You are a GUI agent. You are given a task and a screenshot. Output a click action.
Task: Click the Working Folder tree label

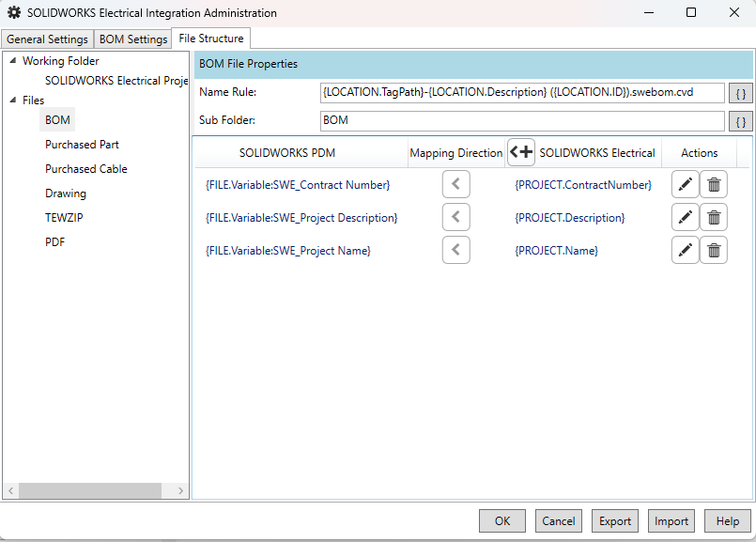coord(61,61)
